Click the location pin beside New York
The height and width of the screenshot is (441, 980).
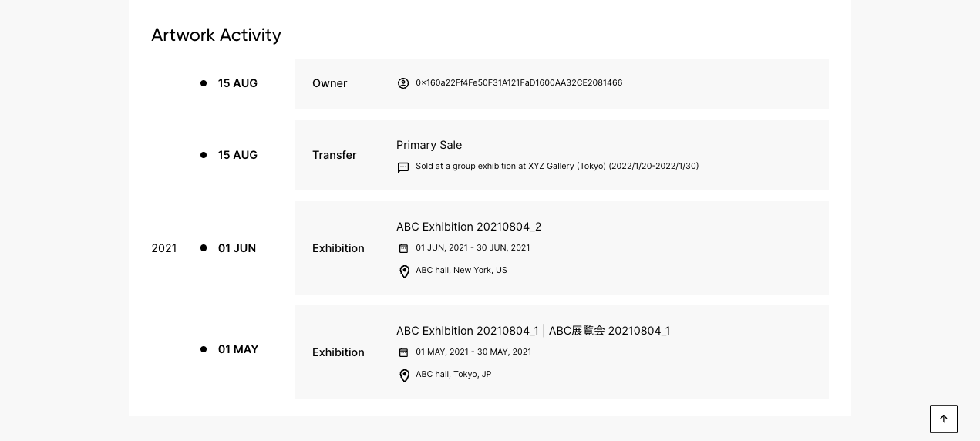coord(404,271)
